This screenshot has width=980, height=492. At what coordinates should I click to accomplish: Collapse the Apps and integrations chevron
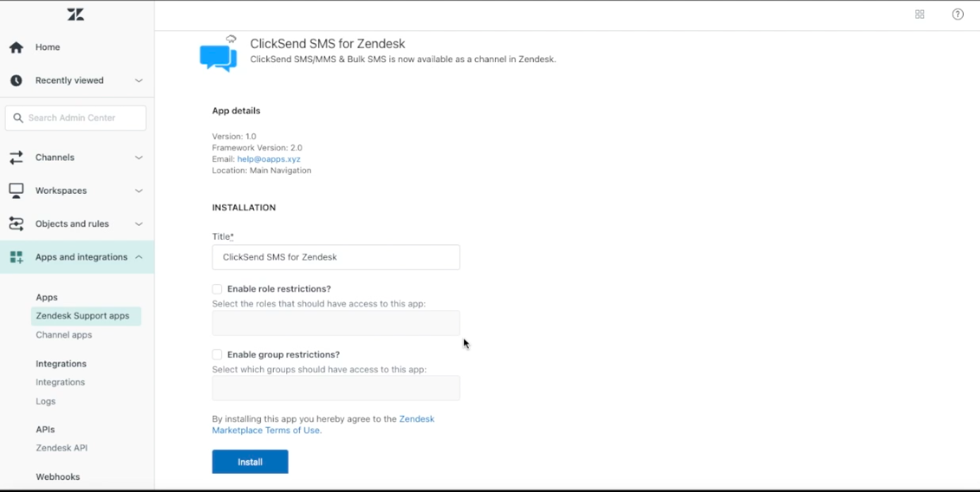coord(139,257)
